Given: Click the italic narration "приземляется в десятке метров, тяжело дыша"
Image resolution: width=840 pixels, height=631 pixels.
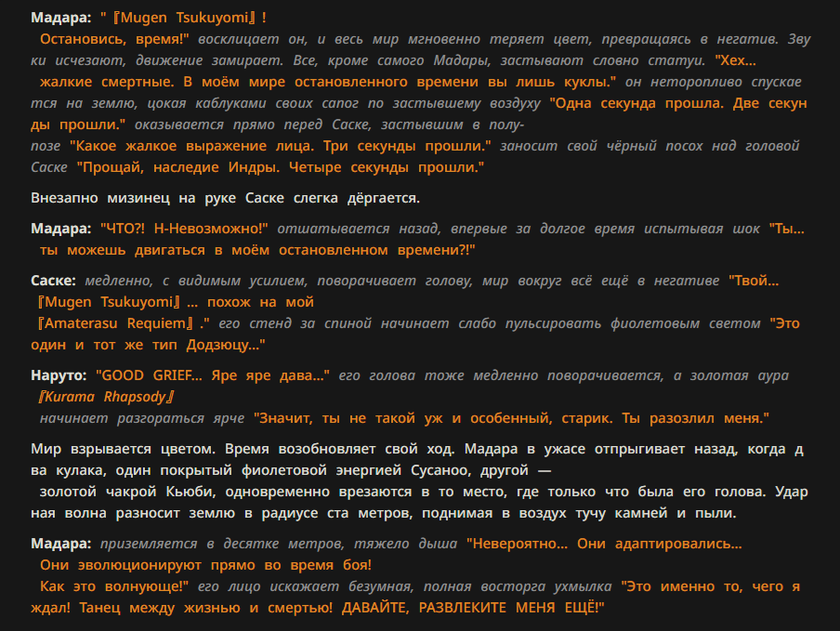Looking at the screenshot, I should click(x=279, y=544).
